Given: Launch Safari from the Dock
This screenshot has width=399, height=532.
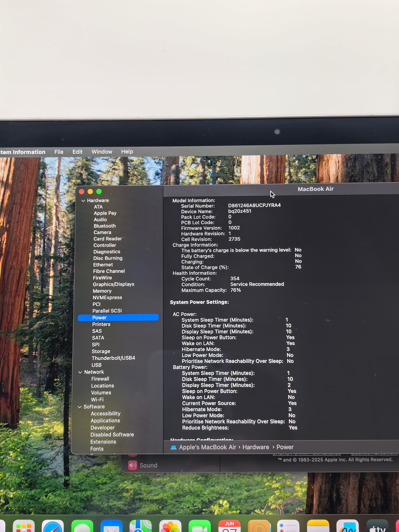Looking at the screenshot, I should [x=53, y=526].
